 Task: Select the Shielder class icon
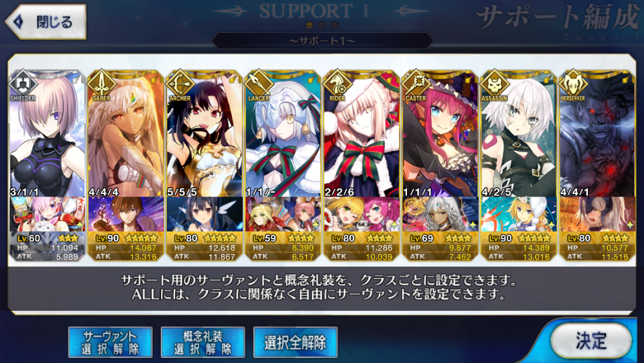(x=23, y=84)
